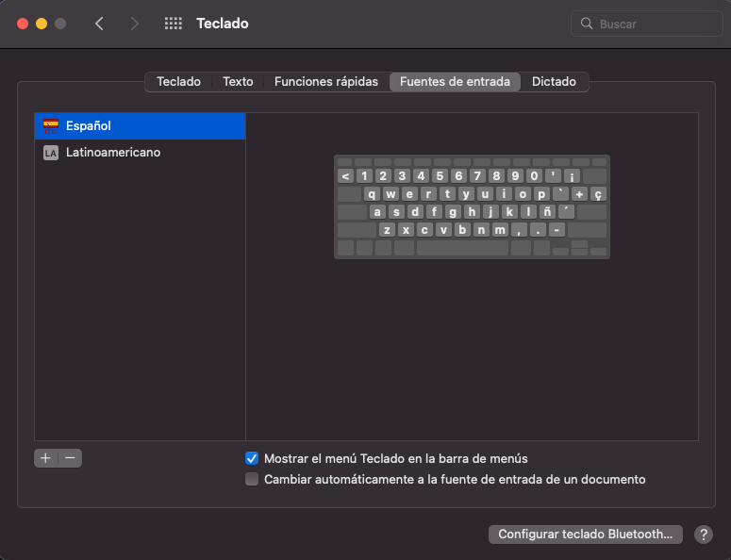Toggle Mostrar el menú Teclado checkbox

point(252,458)
